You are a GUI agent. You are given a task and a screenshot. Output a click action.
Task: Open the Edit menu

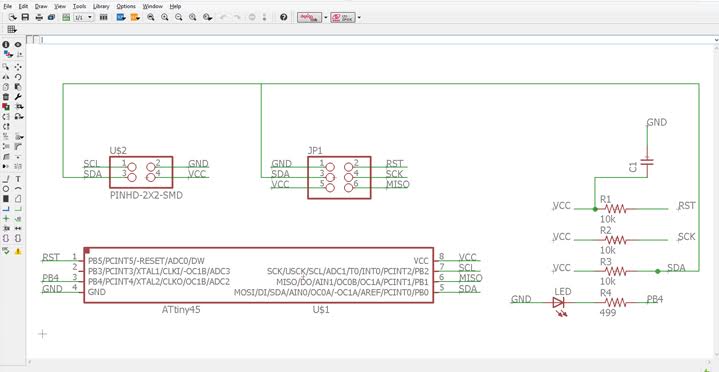tap(23, 6)
